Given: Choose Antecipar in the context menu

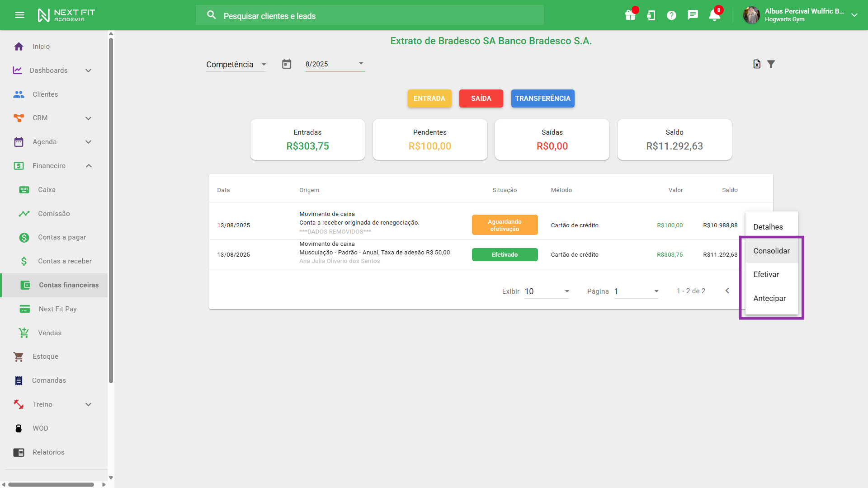Looking at the screenshot, I should tap(769, 298).
